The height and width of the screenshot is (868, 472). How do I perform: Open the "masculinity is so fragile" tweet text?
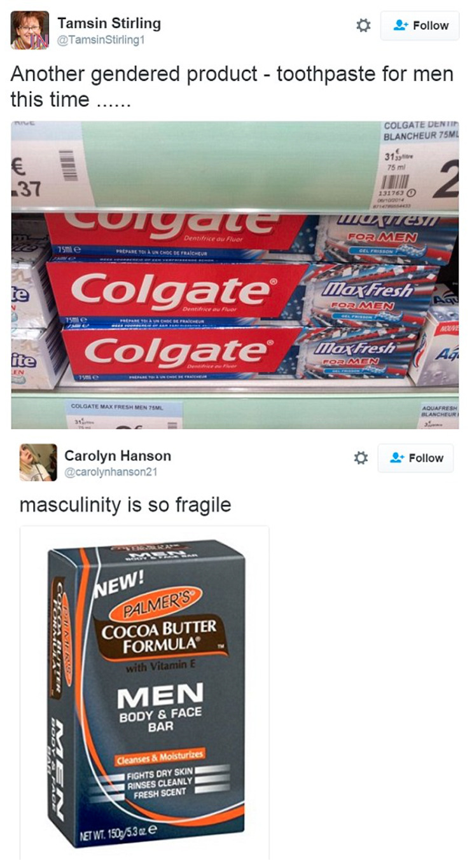[x=125, y=504]
